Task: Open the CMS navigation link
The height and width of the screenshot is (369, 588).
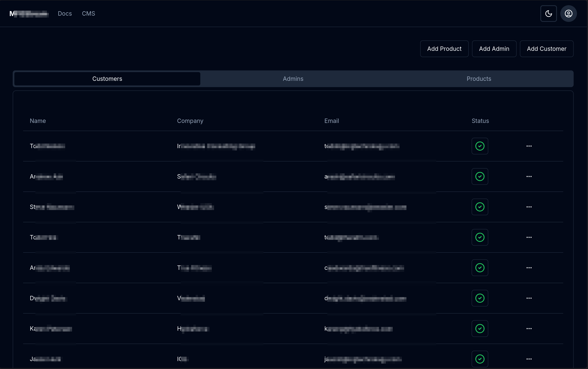Action: pyautogui.click(x=88, y=14)
